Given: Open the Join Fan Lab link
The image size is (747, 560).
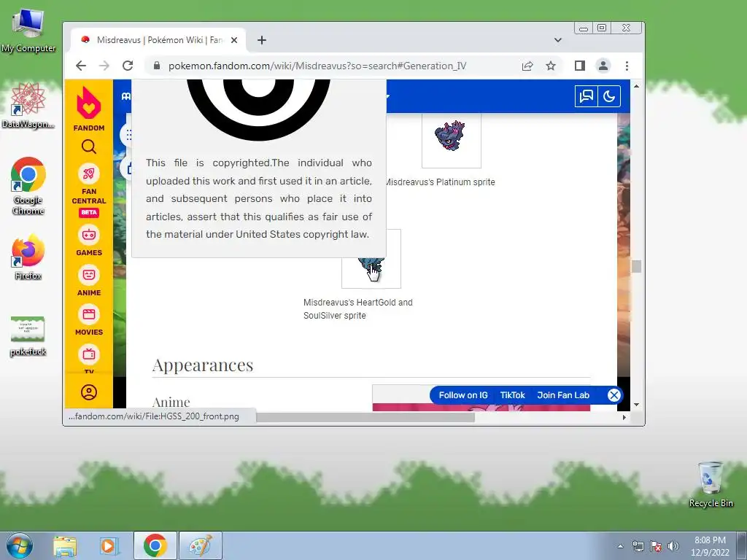Looking at the screenshot, I should (x=563, y=395).
